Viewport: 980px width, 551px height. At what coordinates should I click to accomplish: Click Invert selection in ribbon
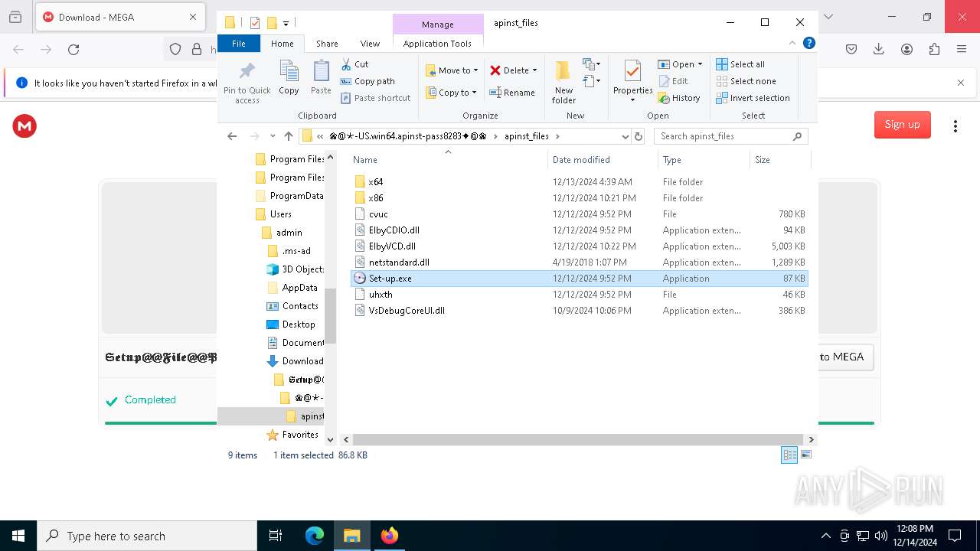pos(753,98)
